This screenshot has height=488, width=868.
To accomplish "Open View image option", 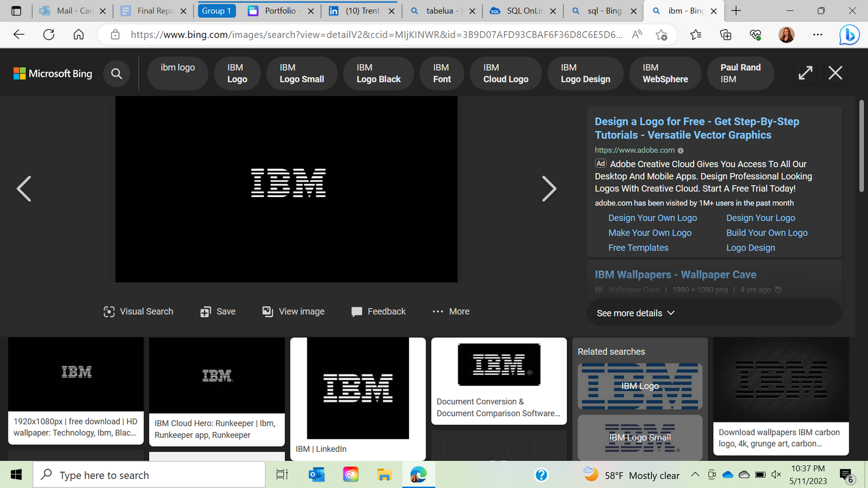I will (293, 312).
